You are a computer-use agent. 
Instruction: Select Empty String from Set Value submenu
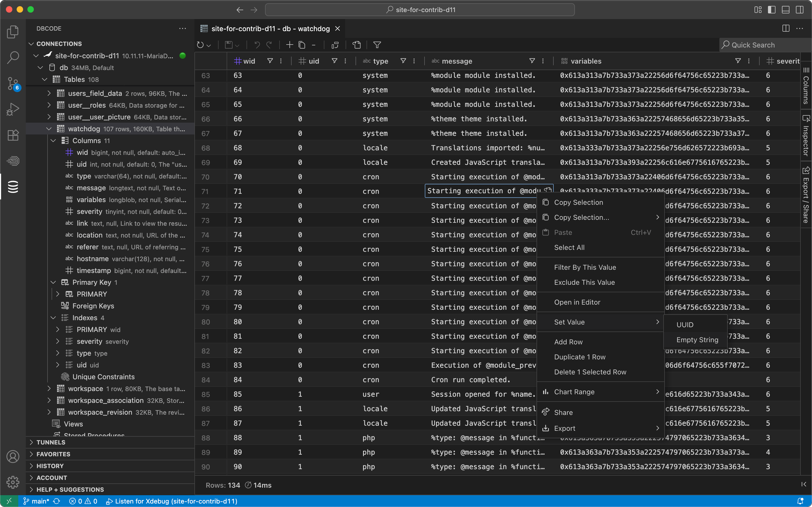click(697, 340)
